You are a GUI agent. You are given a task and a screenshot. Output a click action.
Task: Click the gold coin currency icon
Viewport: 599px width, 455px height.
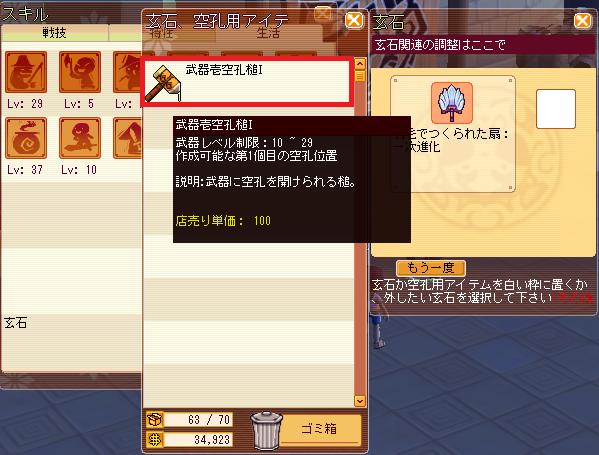(x=155, y=440)
